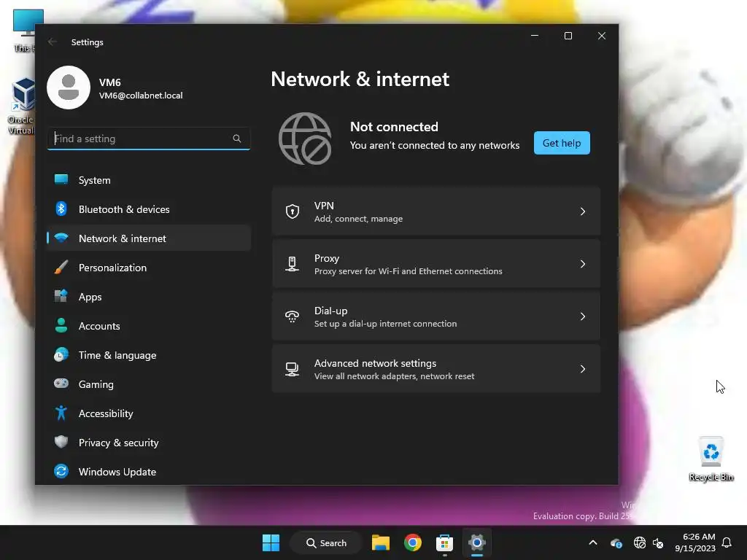Click the Find a setting input field
Image resolution: width=747 pixels, height=560 pixels.
click(149, 139)
